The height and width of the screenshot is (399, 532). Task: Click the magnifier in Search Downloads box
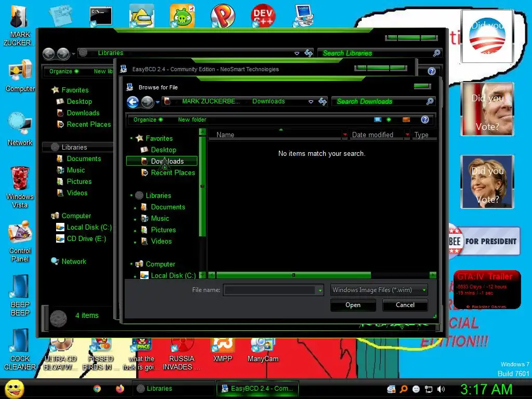pyautogui.click(x=430, y=101)
